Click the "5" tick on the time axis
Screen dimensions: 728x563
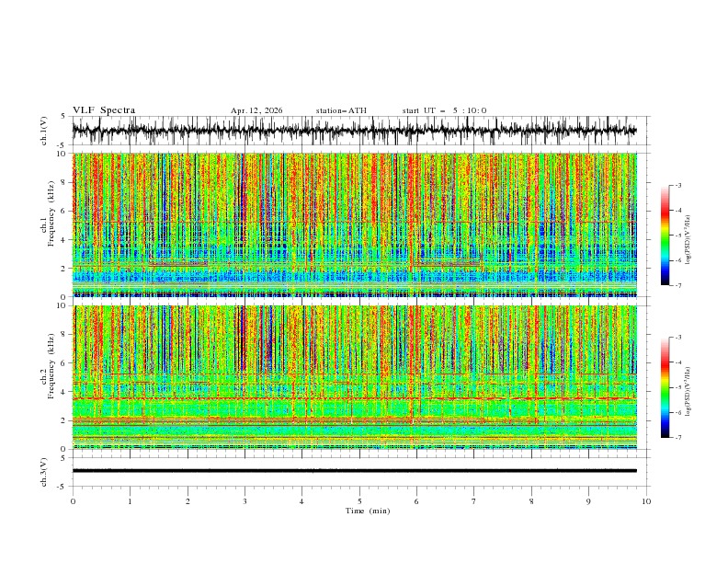point(359,501)
